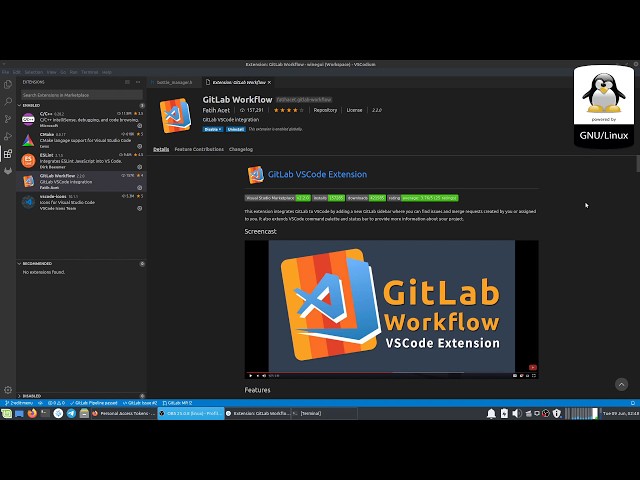640x480 pixels.
Task: Click the vscode-icons extension icon
Action: click(x=28, y=202)
